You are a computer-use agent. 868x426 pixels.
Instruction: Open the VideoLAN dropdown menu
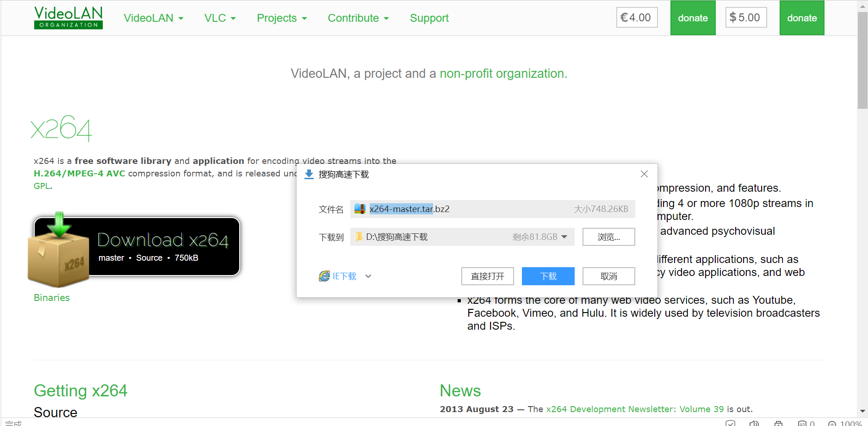coord(154,18)
